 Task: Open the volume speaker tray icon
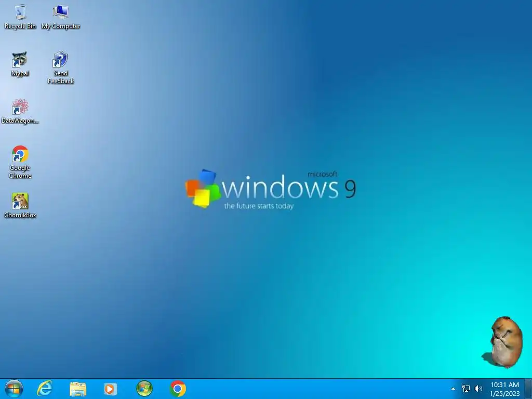click(478, 389)
